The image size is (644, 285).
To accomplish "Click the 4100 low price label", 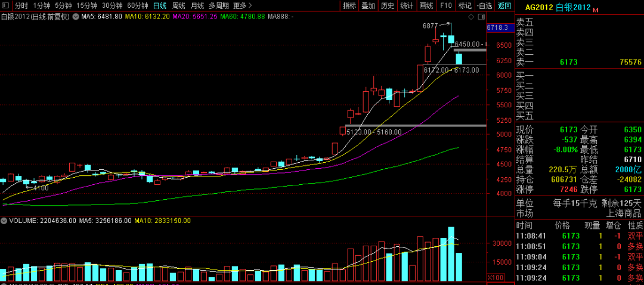I will [41, 188].
